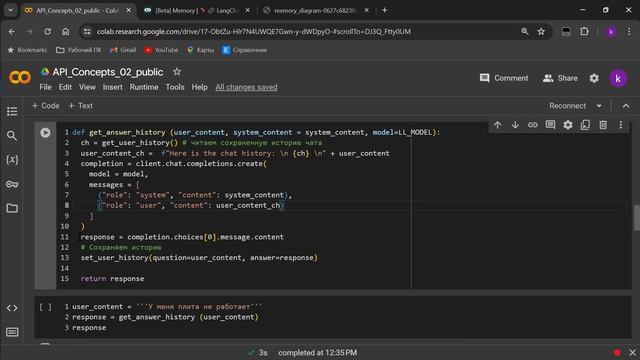The image size is (640, 360).
Task: Run the second cell with user_content
Action: (x=45, y=307)
